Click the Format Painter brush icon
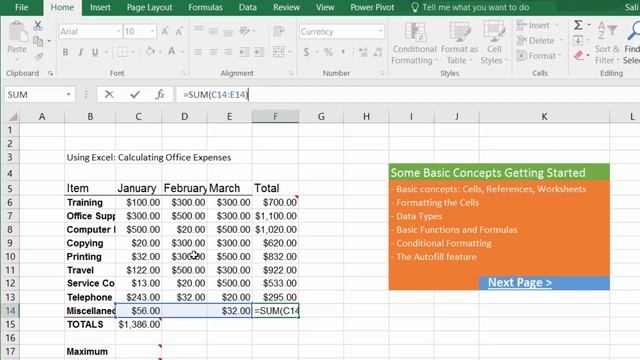The image size is (640, 360). (x=39, y=57)
